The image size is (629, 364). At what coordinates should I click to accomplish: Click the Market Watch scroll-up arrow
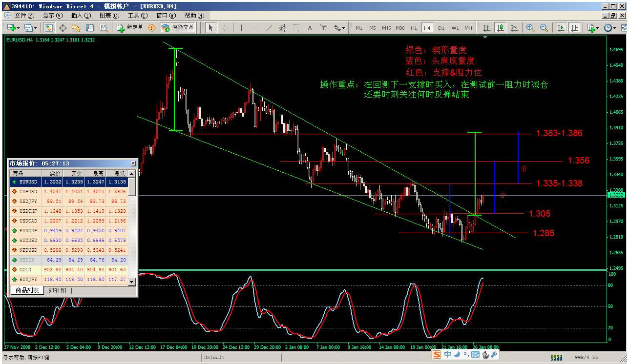pyautogui.click(x=132, y=174)
